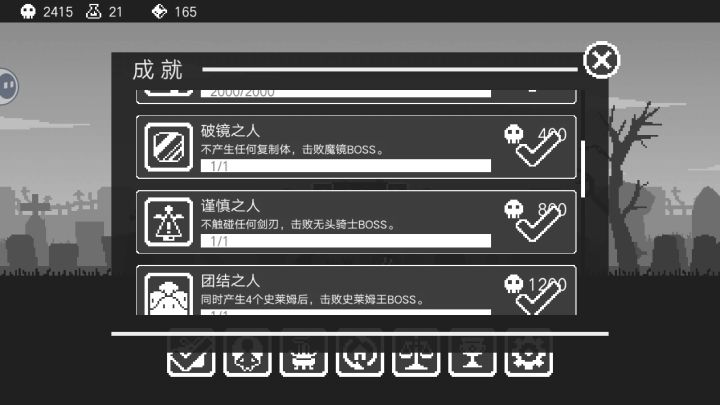Toggle the 团结之人 completion checkmark
720x405 pixels.
click(539, 298)
